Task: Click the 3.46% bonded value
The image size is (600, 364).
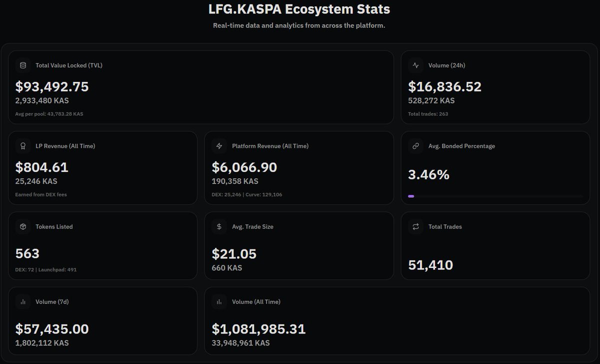Action: 429,175
